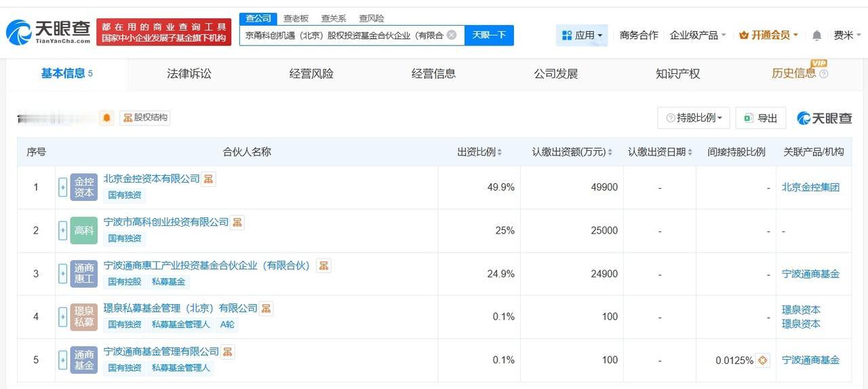Click the 通商惠工 logo badge
The width and height of the screenshot is (868, 389).
click(84, 274)
